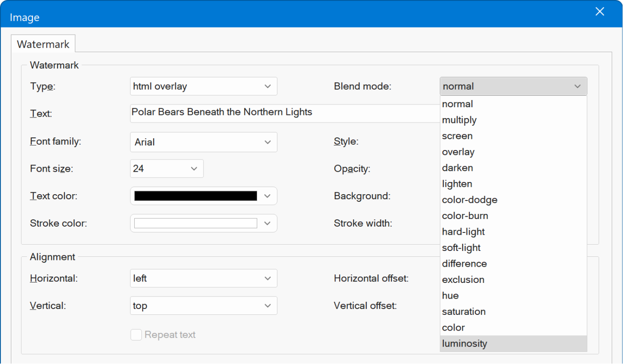Viewport: 623px width, 364px height.
Task: Toggle the Repeat text checkbox
Action: tap(136, 335)
